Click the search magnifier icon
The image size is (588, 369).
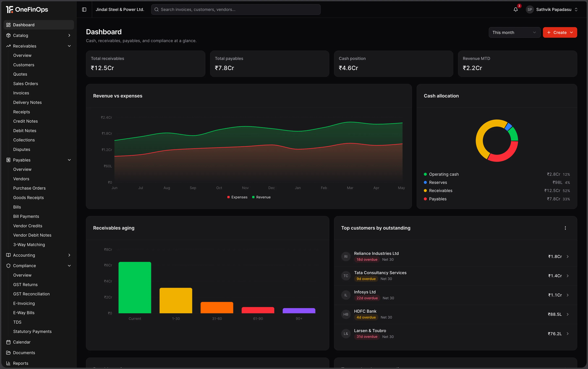click(x=156, y=9)
